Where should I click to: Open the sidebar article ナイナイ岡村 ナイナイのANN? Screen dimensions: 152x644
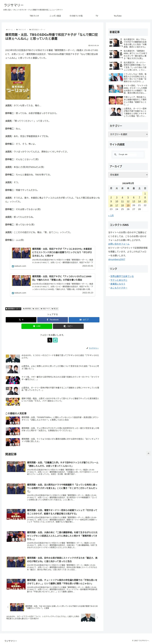[128, 89]
